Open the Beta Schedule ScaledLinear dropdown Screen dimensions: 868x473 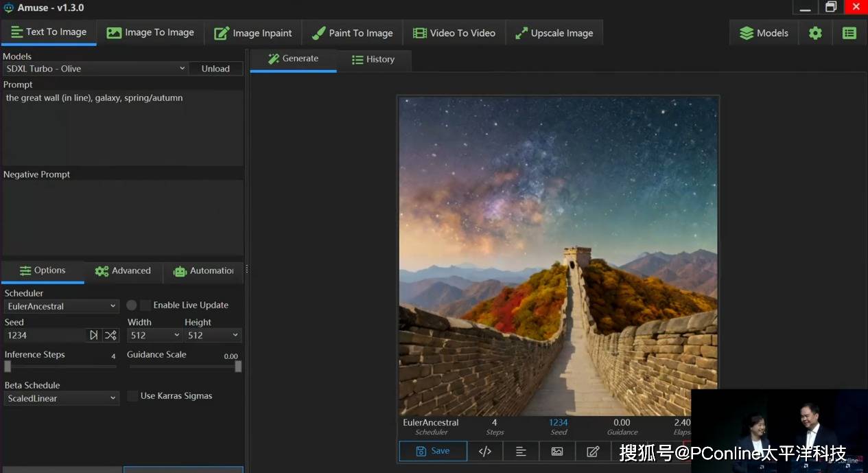62,398
